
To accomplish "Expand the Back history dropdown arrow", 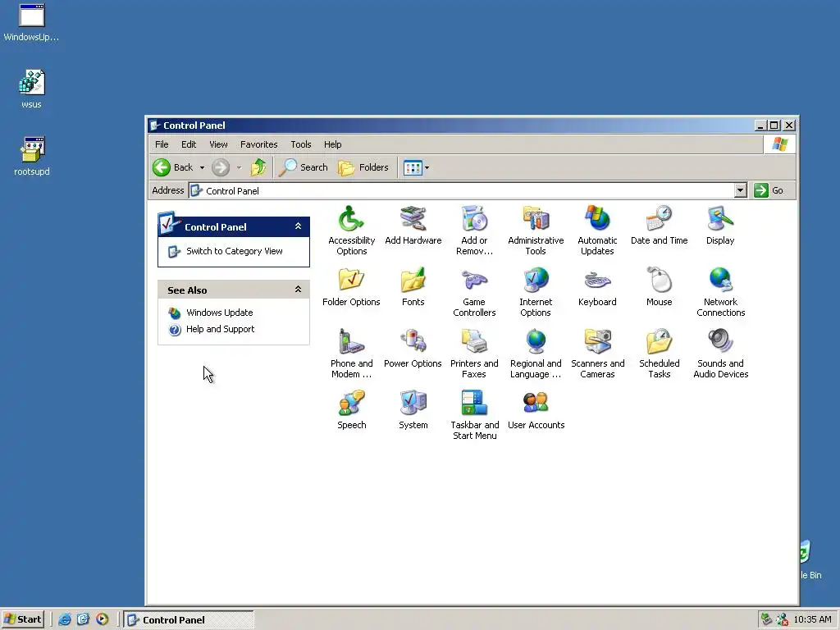I will [x=202, y=167].
